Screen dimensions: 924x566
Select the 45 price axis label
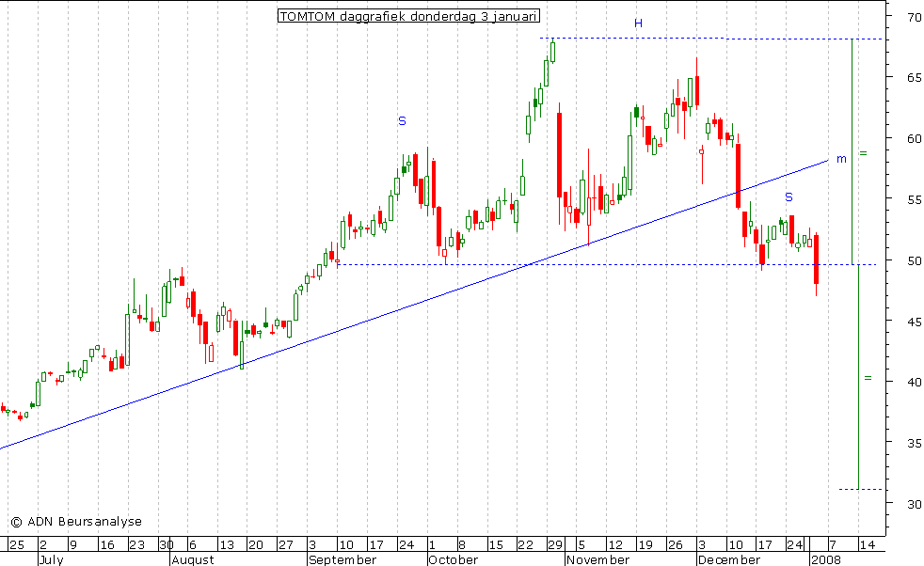[x=914, y=322]
